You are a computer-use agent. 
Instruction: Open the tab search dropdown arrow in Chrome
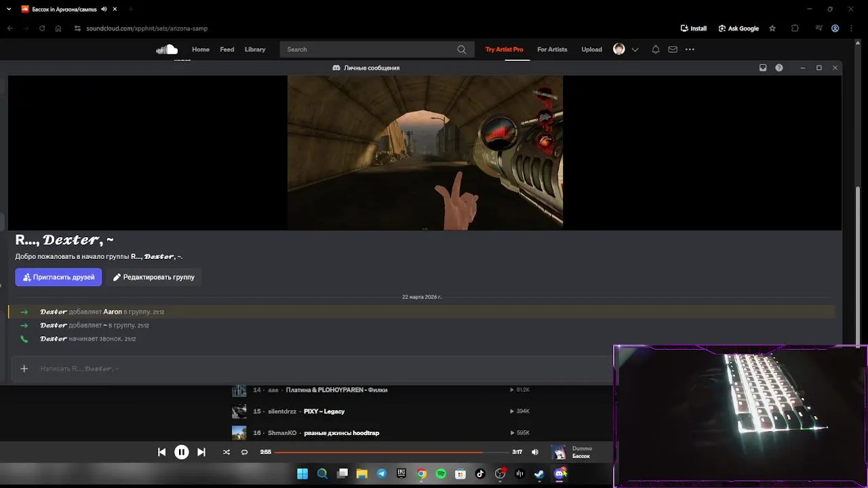pyautogui.click(x=9, y=9)
